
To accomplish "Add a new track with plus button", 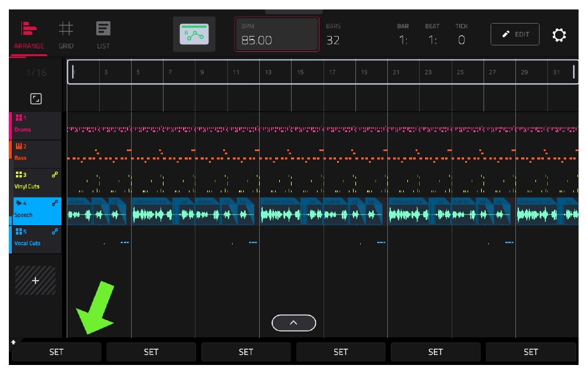I will pyautogui.click(x=35, y=280).
